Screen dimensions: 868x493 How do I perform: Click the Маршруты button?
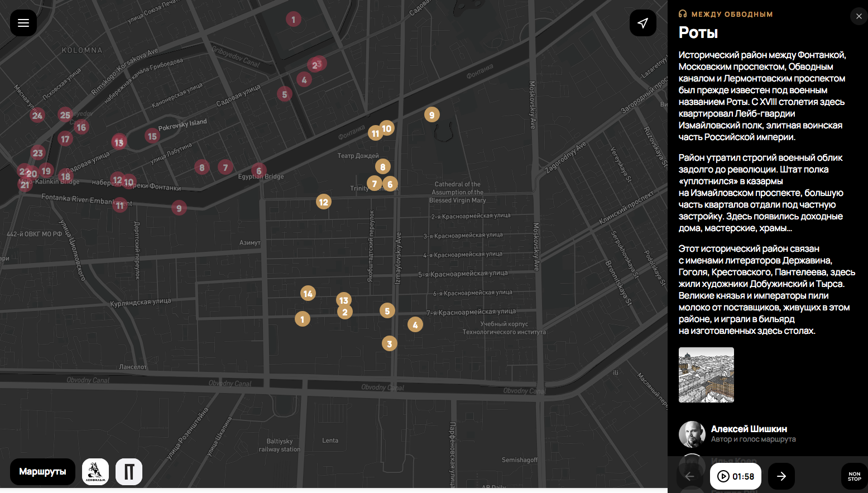(x=42, y=472)
